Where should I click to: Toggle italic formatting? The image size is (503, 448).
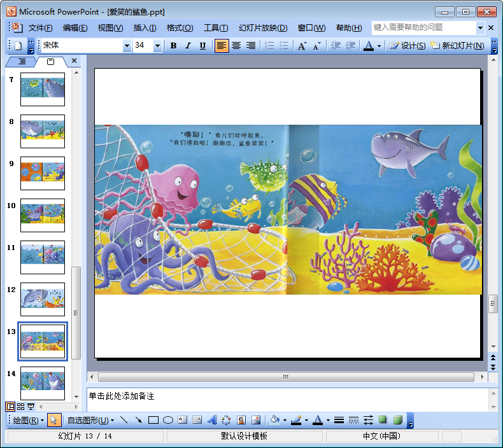coord(188,46)
